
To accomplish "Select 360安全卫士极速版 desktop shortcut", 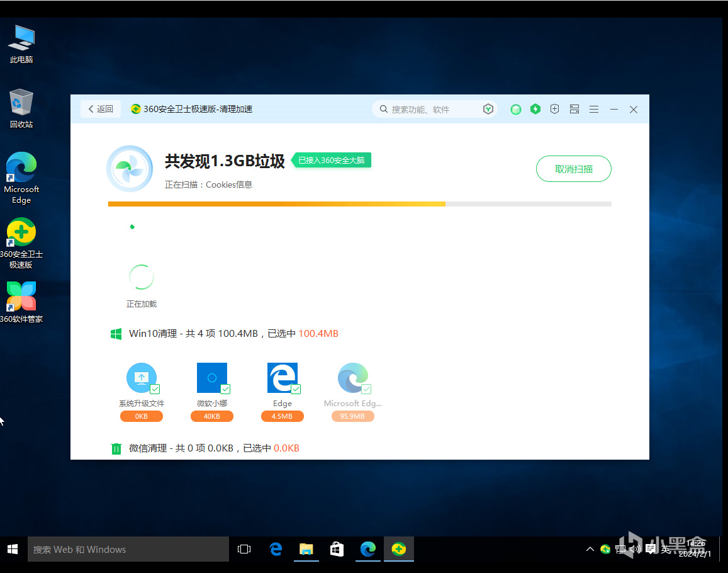I will point(21,243).
